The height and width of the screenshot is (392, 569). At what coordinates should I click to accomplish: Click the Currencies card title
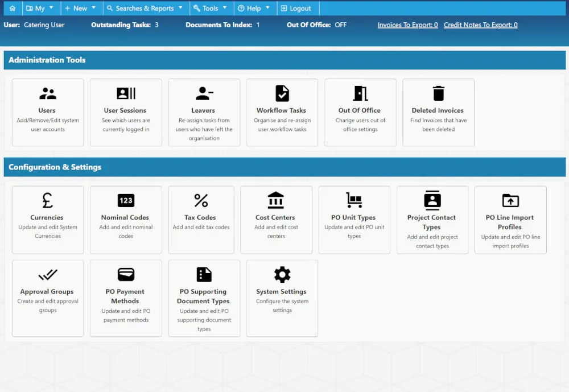[47, 217]
